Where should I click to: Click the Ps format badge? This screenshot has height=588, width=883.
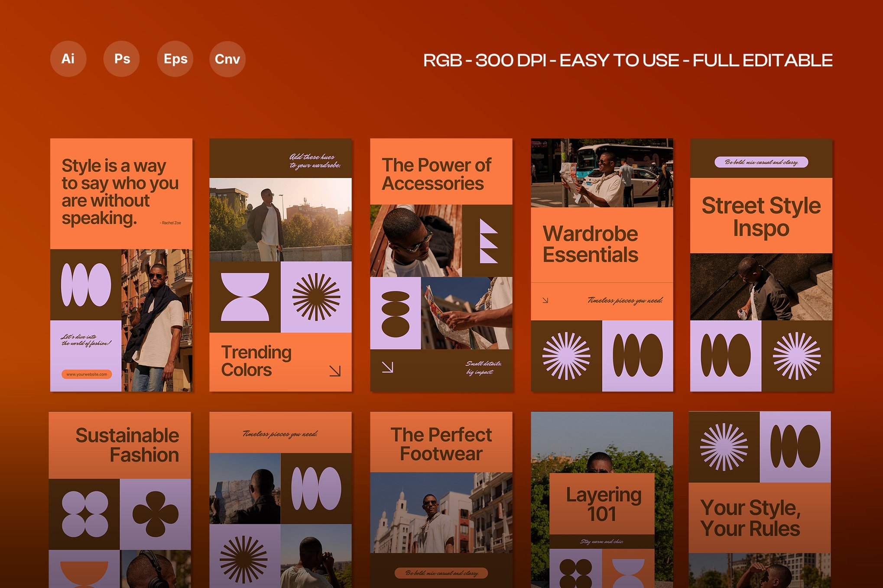[x=122, y=59]
